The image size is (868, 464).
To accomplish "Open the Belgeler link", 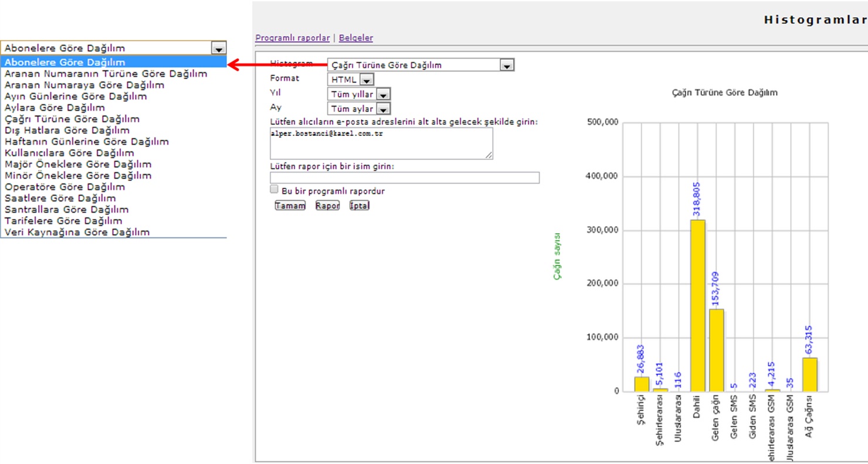I will tap(355, 38).
